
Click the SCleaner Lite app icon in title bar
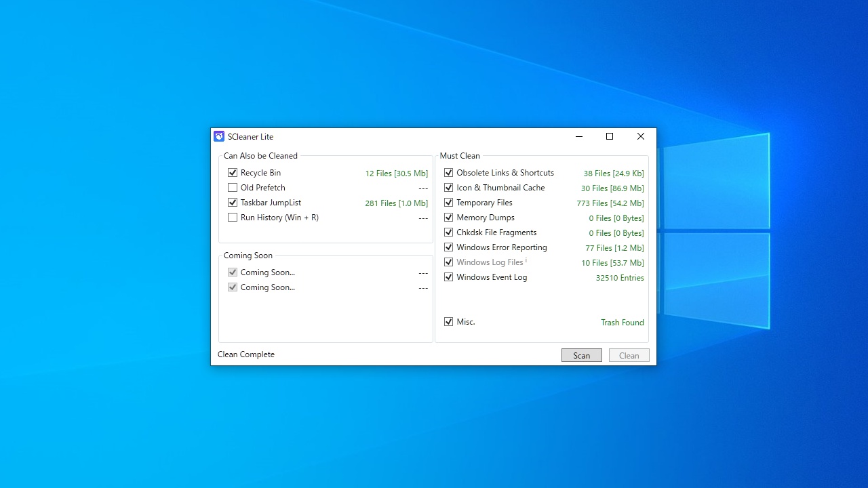[219, 136]
